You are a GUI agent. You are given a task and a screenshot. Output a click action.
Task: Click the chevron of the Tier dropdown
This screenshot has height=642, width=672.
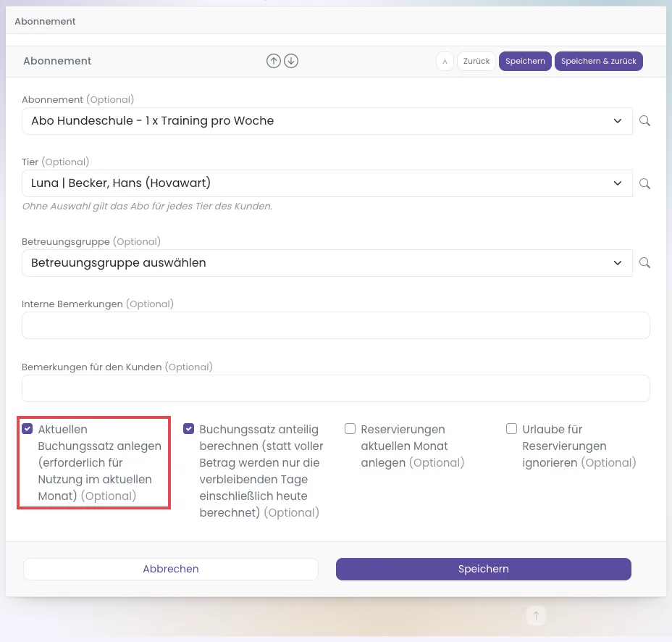(x=617, y=183)
